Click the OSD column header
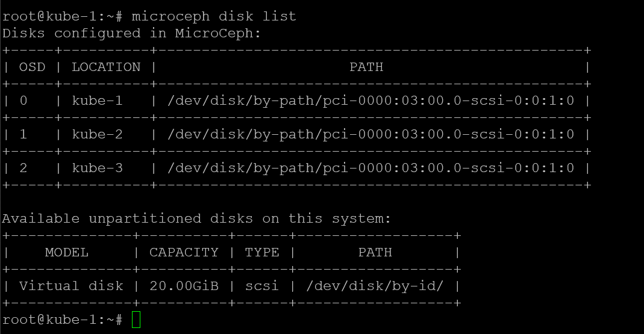The height and width of the screenshot is (334, 644). click(x=33, y=67)
